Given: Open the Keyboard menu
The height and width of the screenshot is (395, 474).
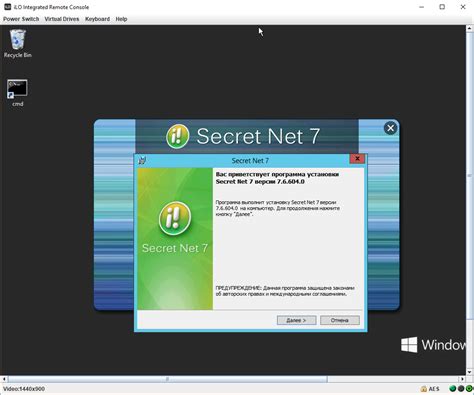Looking at the screenshot, I should pyautogui.click(x=97, y=19).
